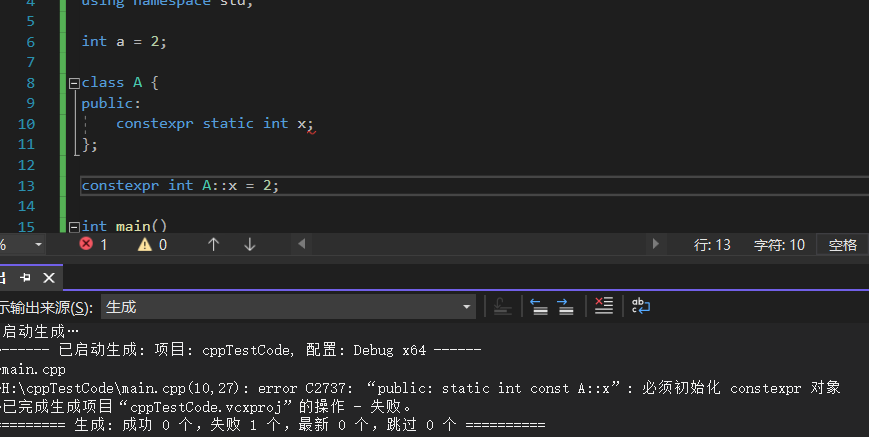Toggle word wrap in the output window

[x=640, y=307]
